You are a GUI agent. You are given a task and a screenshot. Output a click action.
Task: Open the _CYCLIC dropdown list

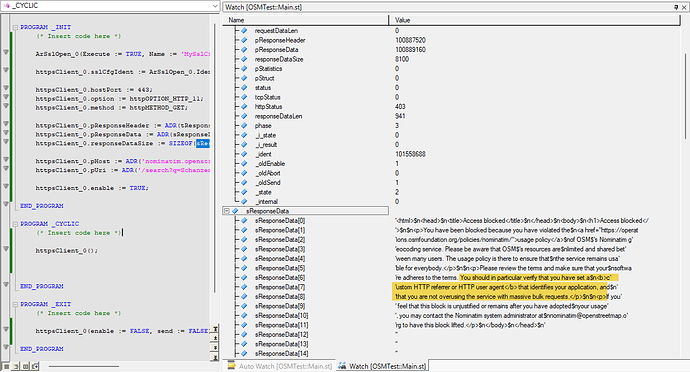[x=215, y=6]
